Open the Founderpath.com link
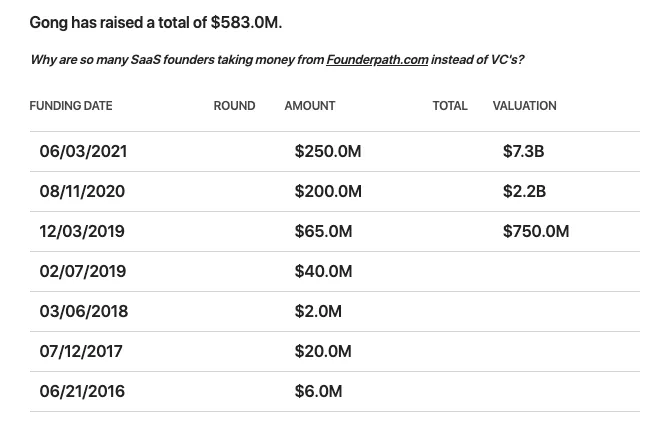This screenshot has height=435, width=657. [x=377, y=60]
